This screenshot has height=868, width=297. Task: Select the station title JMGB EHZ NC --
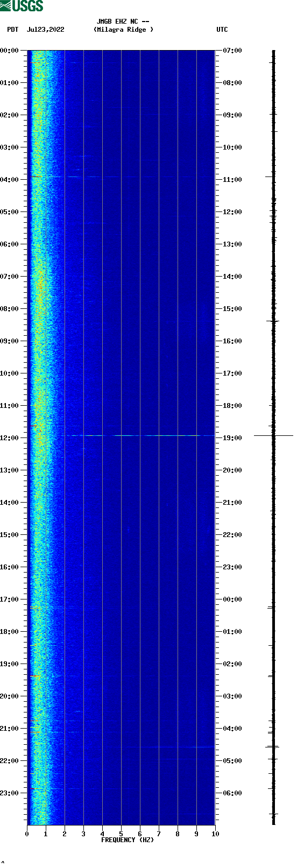[x=123, y=22]
